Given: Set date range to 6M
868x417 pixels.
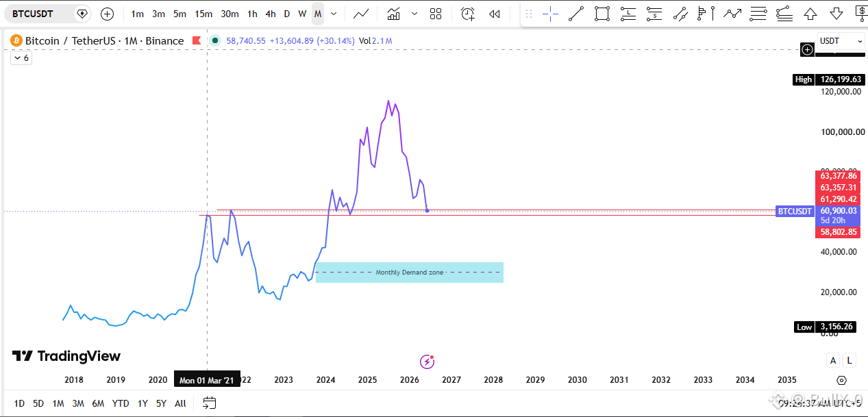Looking at the screenshot, I should click(98, 403).
